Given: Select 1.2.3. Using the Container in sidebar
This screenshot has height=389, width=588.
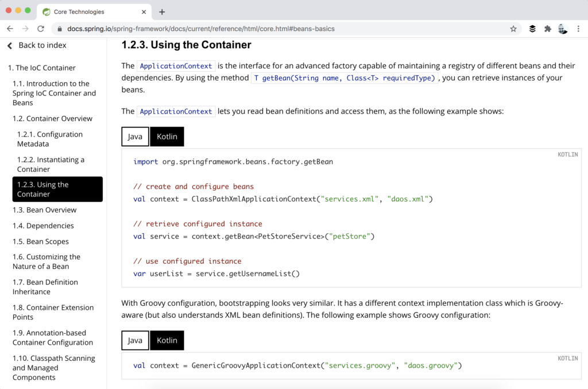Looking at the screenshot, I should tap(57, 190).
